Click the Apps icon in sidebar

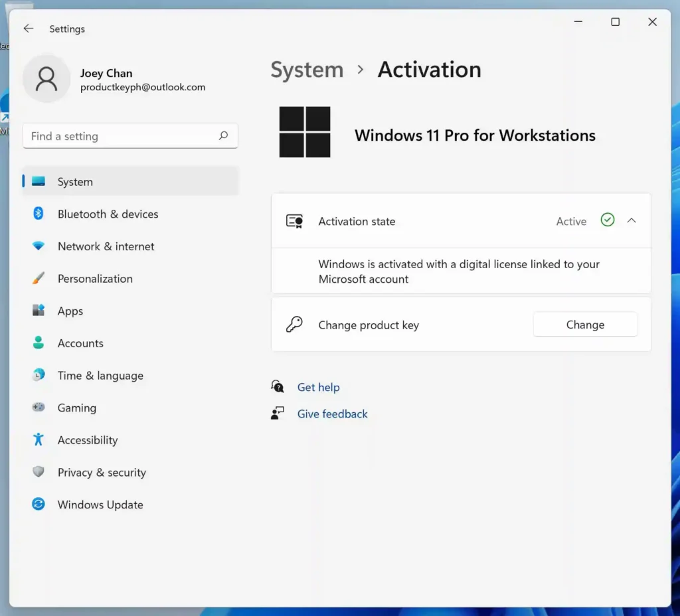[x=38, y=310]
